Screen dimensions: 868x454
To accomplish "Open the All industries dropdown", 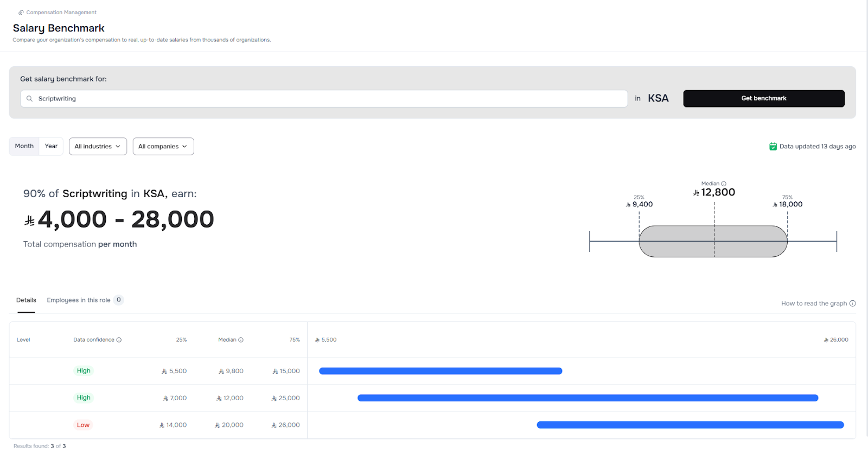I will (98, 147).
